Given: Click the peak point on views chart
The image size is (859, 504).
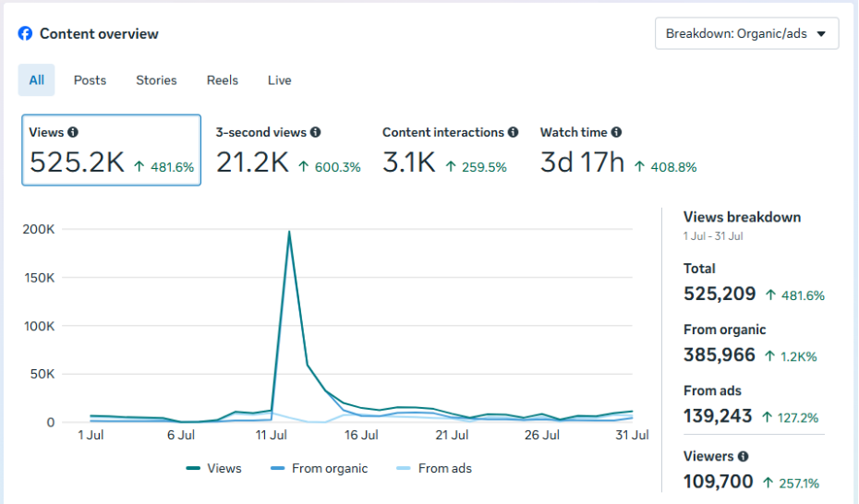Looking at the screenshot, I should coord(289,232).
